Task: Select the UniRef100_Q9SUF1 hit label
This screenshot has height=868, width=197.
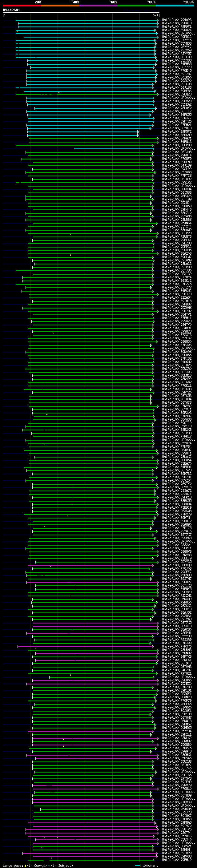Action: click(x=177, y=454)
